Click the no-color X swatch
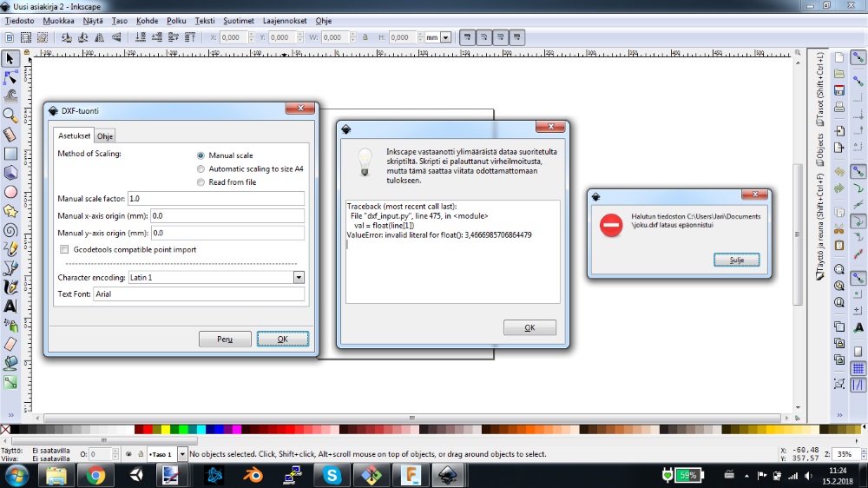The image size is (868, 488). pyautogui.click(x=5, y=429)
